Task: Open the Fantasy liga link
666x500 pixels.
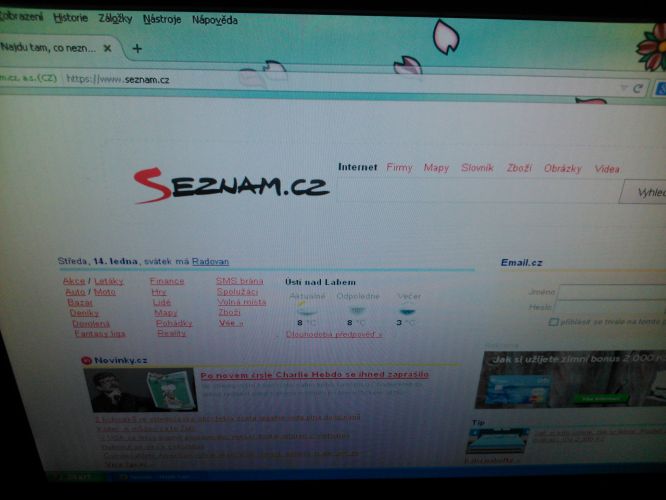Action: (x=100, y=333)
